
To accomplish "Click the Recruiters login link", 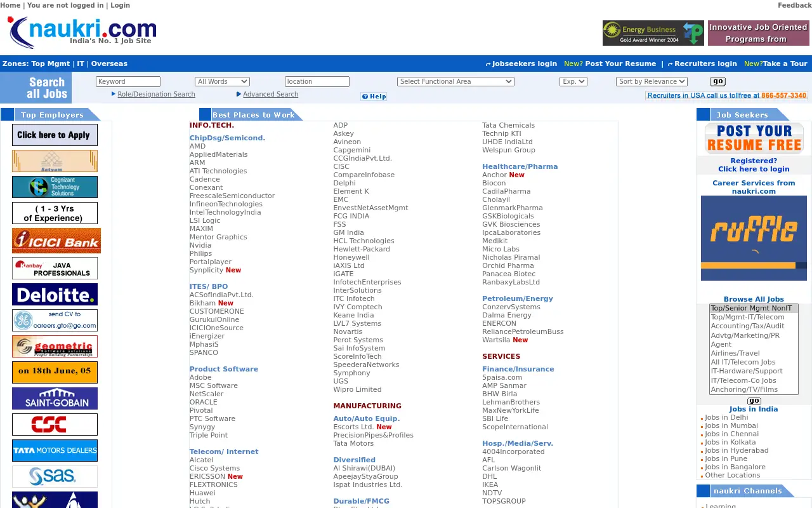I will click(x=705, y=63).
